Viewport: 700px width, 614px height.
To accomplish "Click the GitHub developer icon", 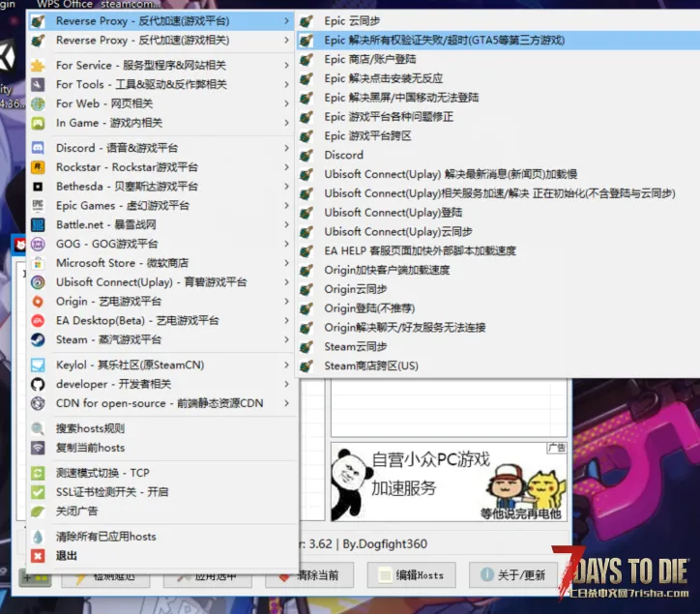I will pos(38,384).
